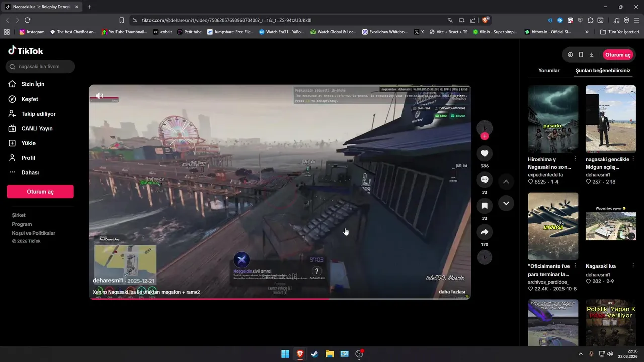644x362 pixels.
Task: Show hidden system tray icons
Action: click(x=580, y=354)
